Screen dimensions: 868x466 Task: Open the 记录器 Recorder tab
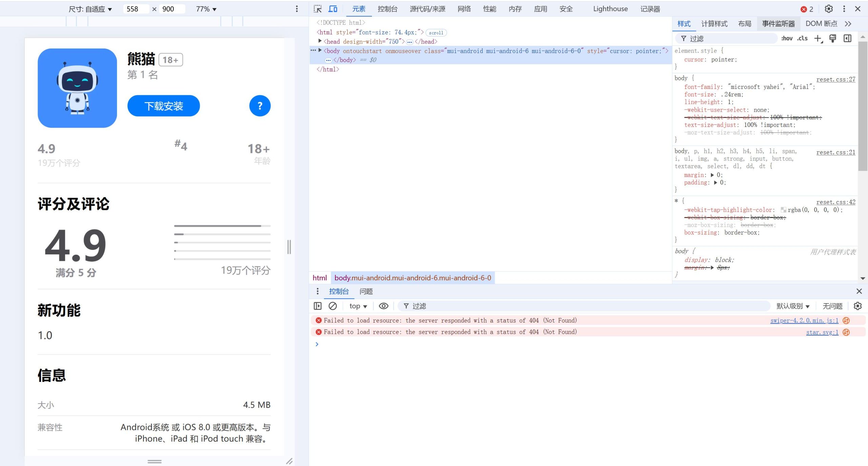[x=650, y=9]
